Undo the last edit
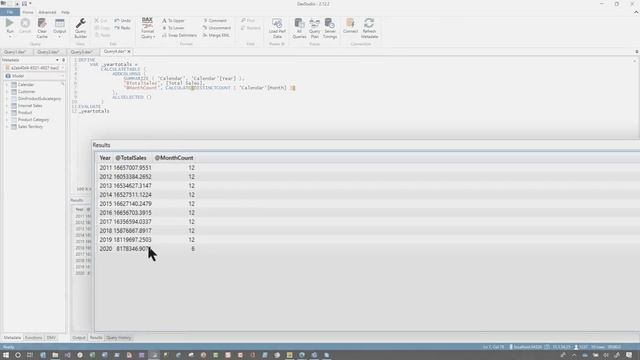This screenshot has width=640, height=360. (122, 20)
